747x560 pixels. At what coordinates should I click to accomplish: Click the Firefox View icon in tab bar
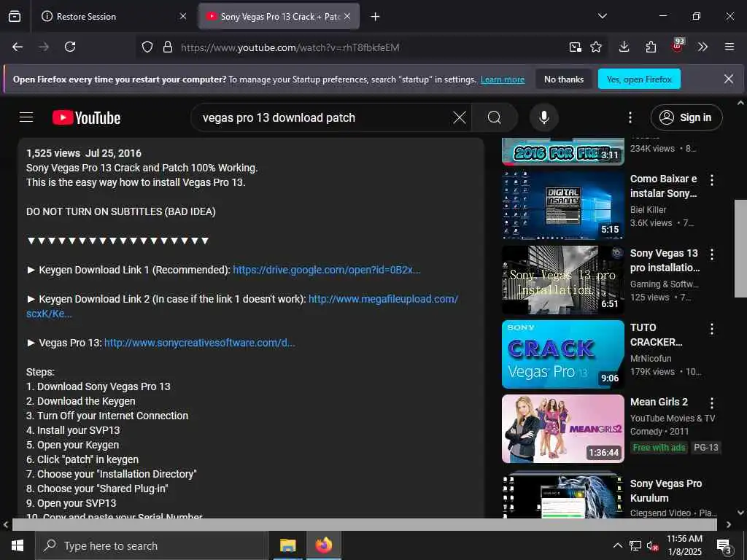15,17
